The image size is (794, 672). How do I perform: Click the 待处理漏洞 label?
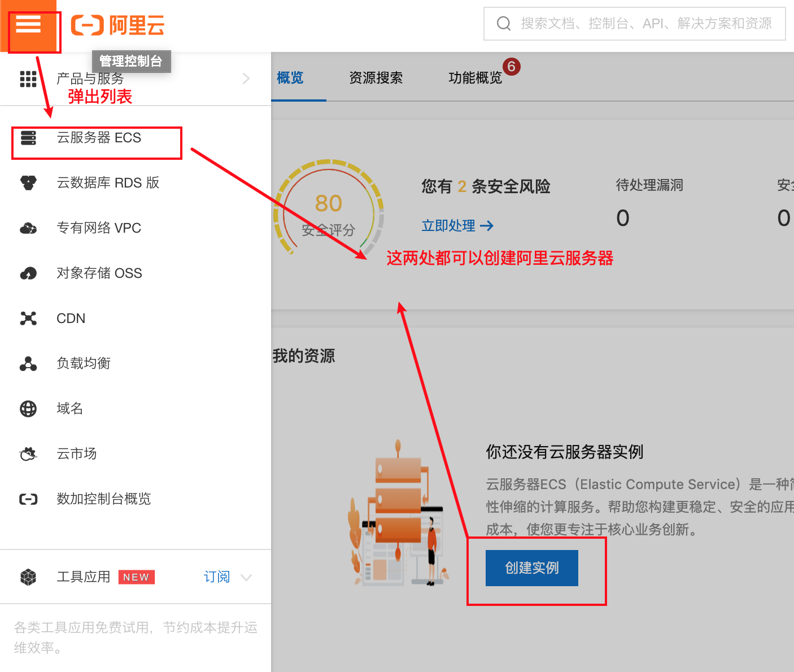(x=649, y=185)
